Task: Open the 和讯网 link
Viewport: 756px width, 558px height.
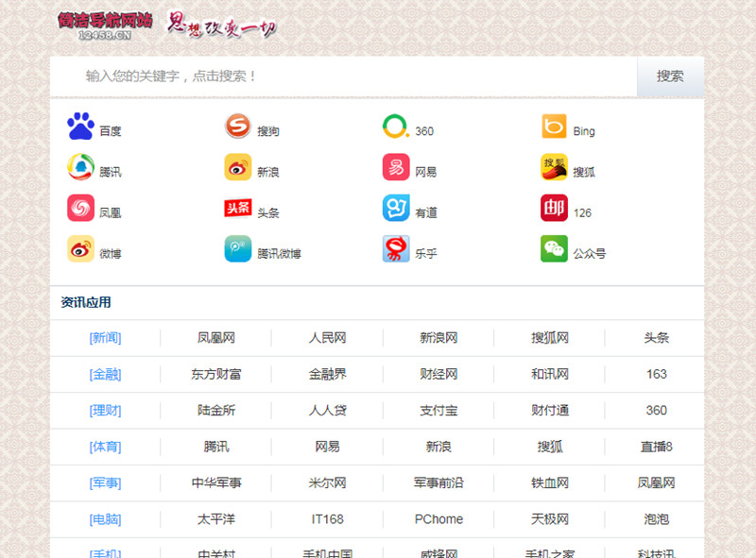Action: point(550,375)
